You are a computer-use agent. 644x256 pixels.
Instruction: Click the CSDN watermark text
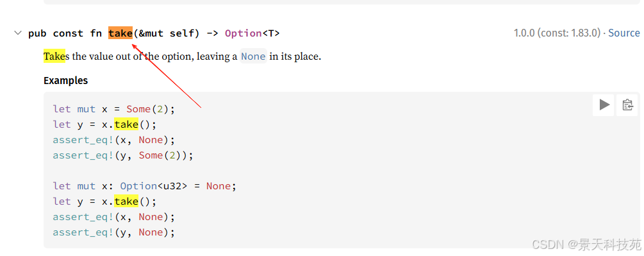(x=586, y=245)
